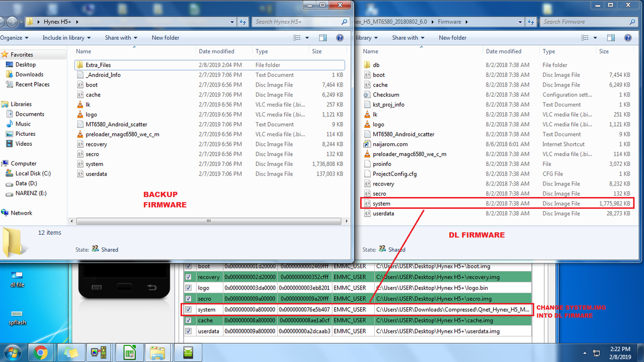Go forward in Hynex H5+ window
Image resolution: width=644 pixels, height=362 pixels.
(x=12, y=22)
